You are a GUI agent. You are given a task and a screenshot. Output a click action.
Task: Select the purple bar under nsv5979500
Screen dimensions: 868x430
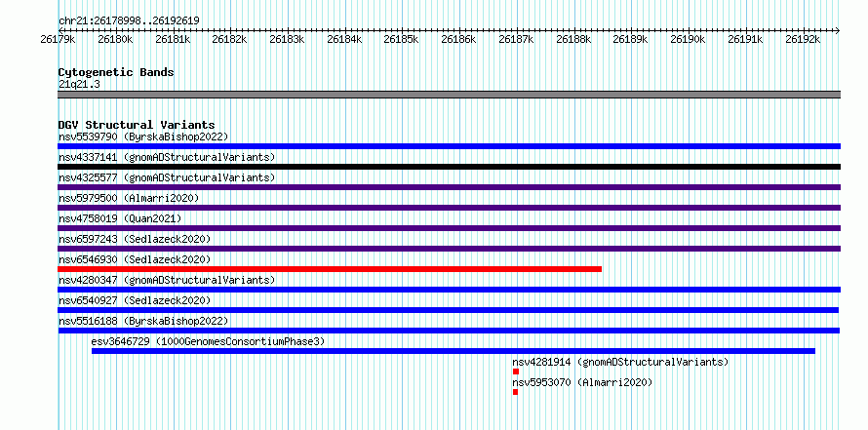pyautogui.click(x=449, y=208)
